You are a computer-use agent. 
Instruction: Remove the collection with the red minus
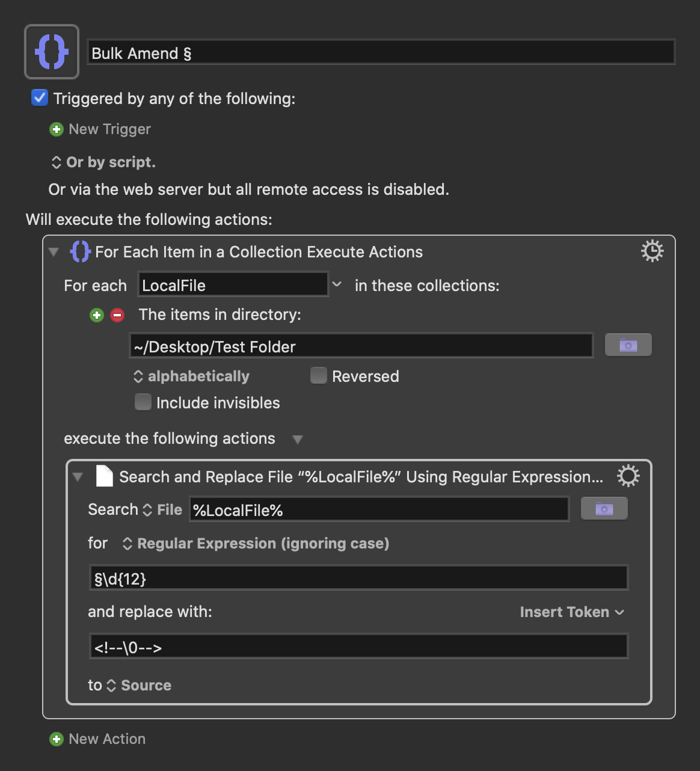coord(117,315)
